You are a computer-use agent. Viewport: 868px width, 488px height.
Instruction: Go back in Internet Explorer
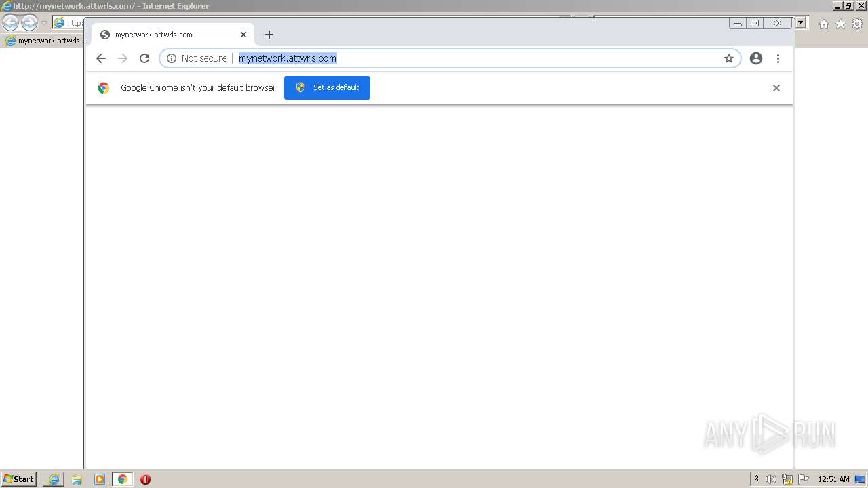(10, 23)
